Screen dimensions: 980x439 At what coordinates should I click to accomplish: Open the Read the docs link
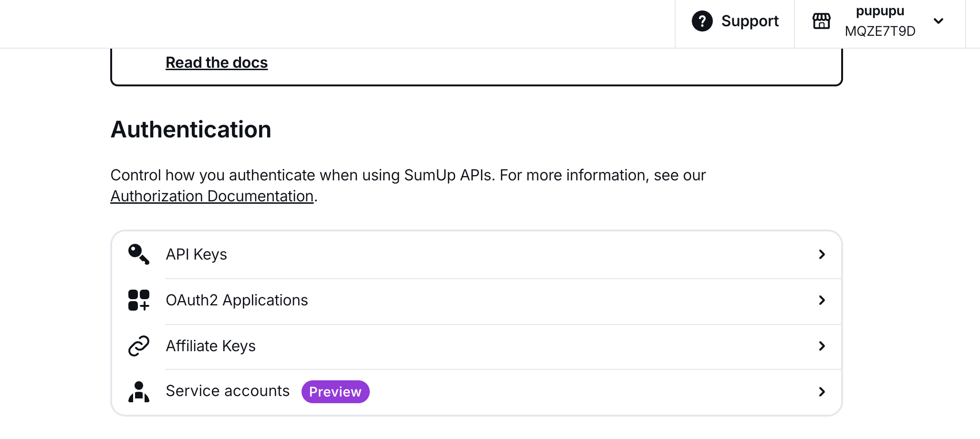[x=217, y=63]
